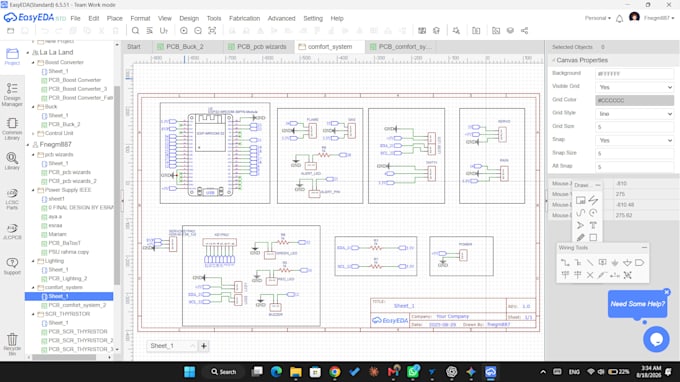This screenshot has width=680, height=382.
Task: Add a new sheet with plus button
Action: pos(203,346)
